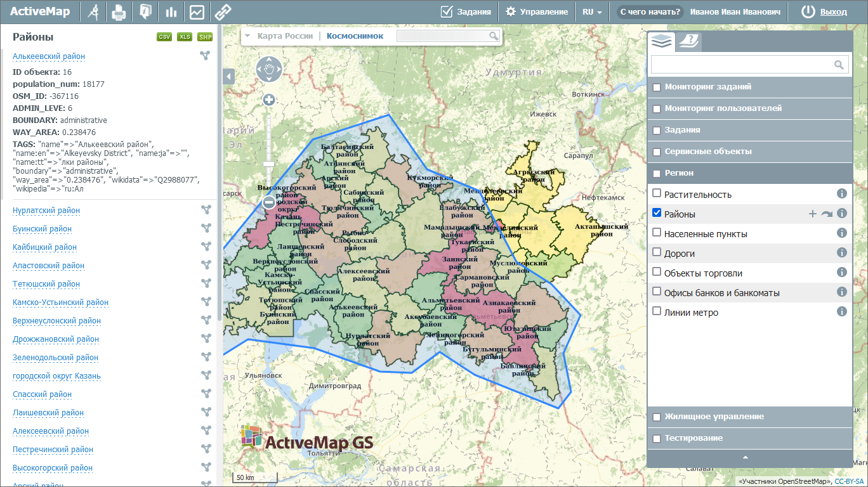
Task: Open the Нурлатский район link
Action: click(46, 211)
